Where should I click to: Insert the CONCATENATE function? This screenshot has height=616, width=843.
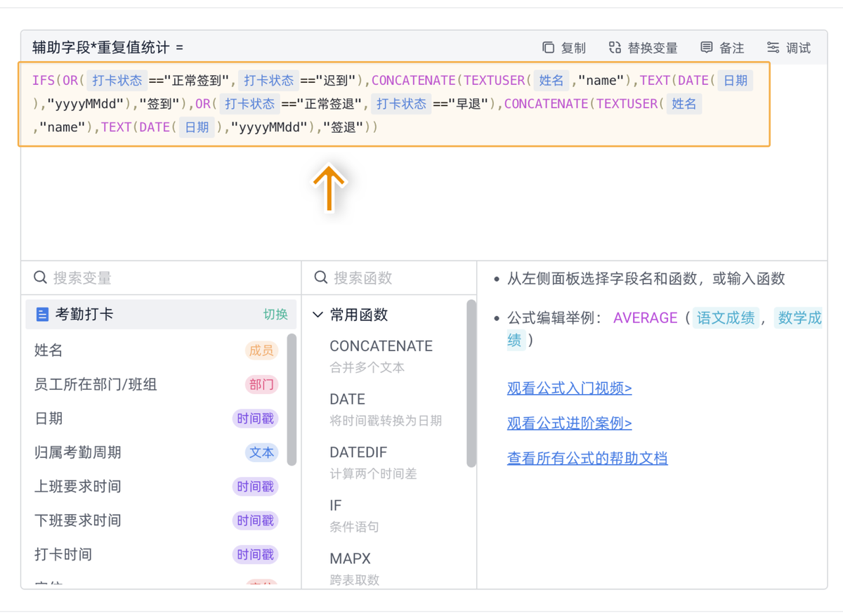381,346
